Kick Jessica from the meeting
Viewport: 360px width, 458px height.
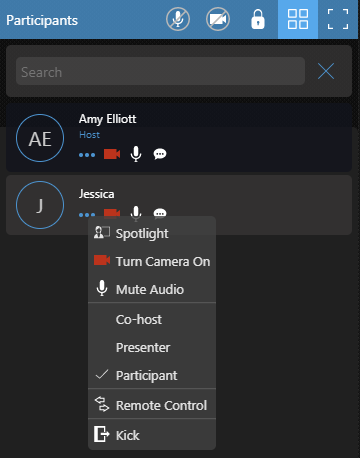pos(152,435)
